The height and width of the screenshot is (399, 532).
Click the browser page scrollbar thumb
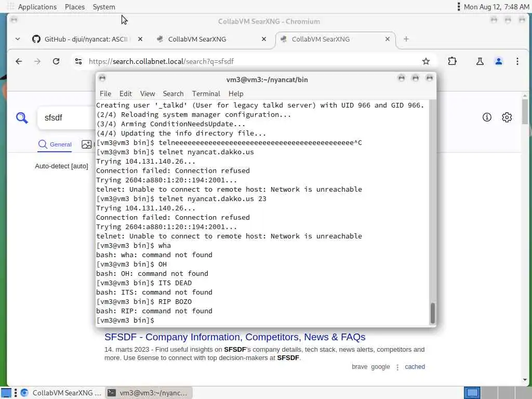525,112
